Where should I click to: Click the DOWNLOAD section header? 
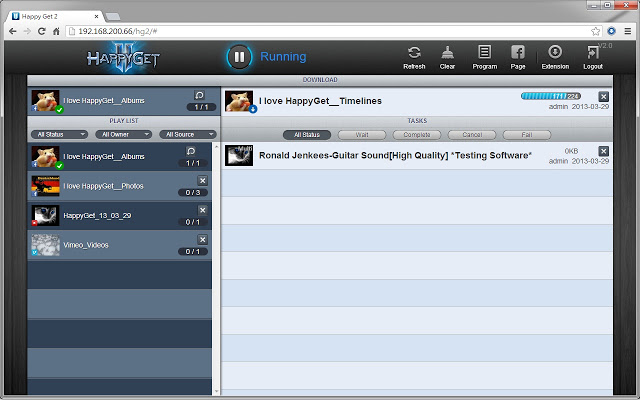320,80
